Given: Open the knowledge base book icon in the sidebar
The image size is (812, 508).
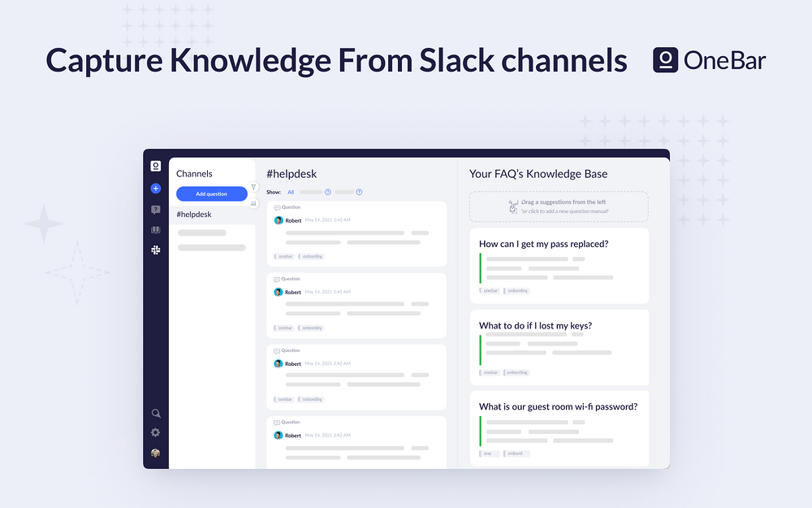Looking at the screenshot, I should pos(155,230).
